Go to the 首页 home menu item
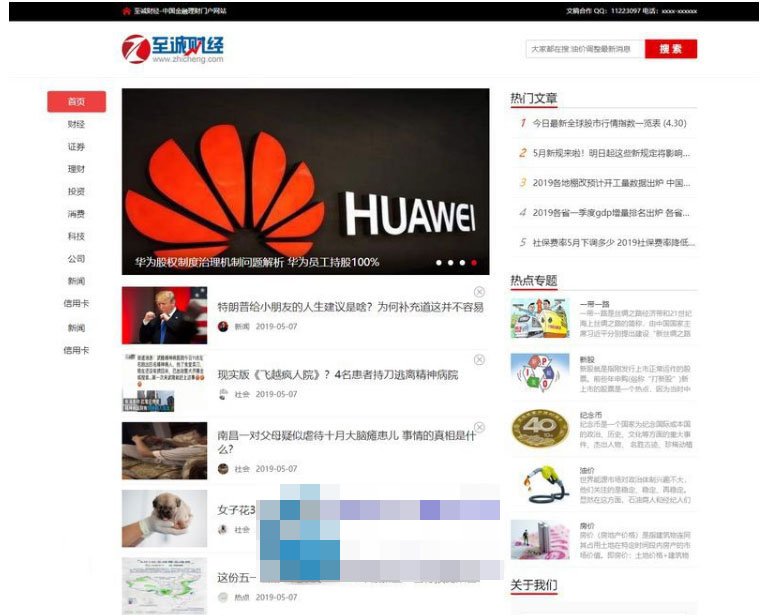 pos(76,102)
